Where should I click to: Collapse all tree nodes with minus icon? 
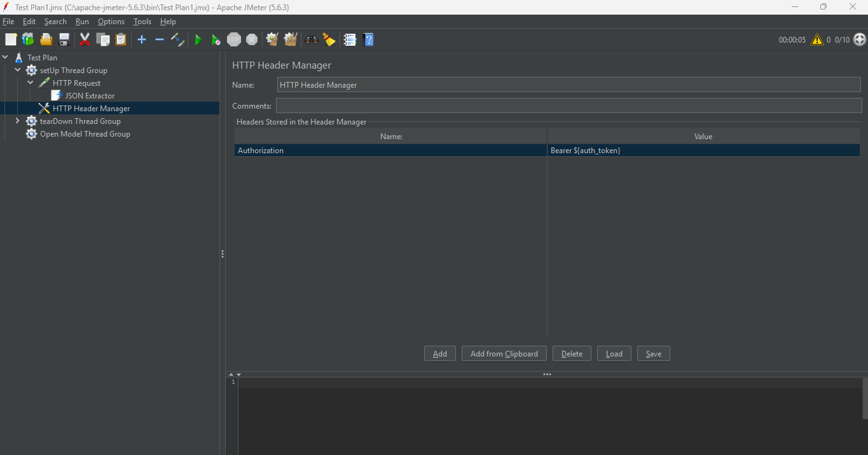point(160,39)
